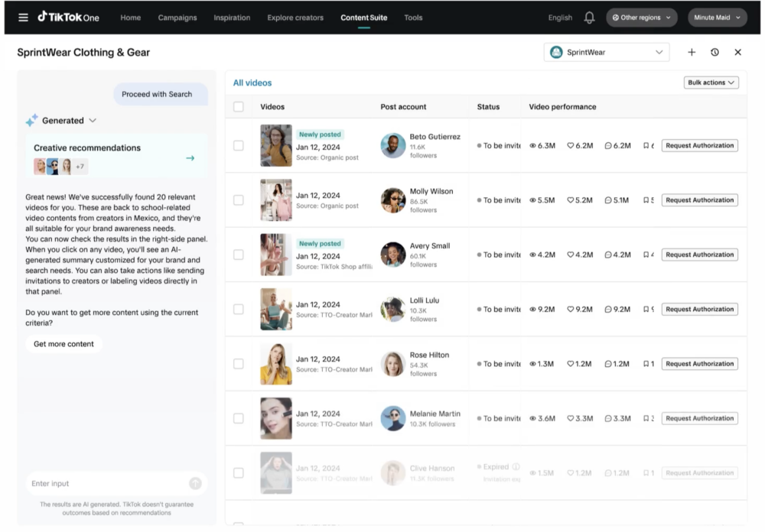Go to the Home tab
The height and width of the screenshot is (532, 765).
(130, 18)
